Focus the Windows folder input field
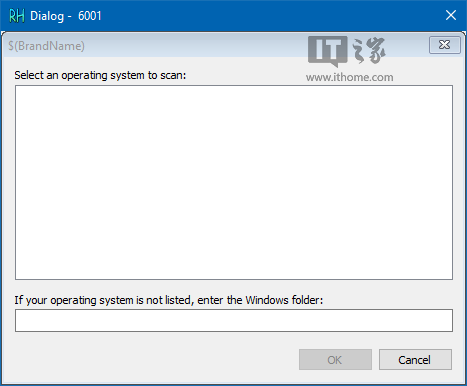The image size is (467, 386). (234, 320)
